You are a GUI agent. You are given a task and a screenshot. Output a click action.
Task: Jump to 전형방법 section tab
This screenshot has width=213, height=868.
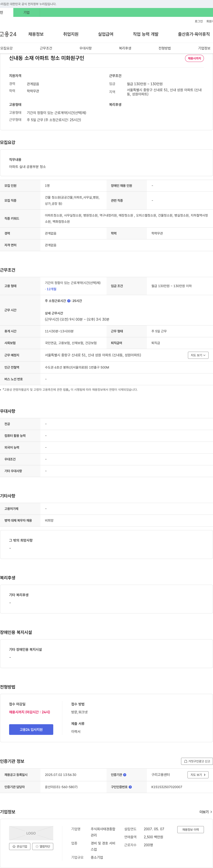[x=164, y=48]
